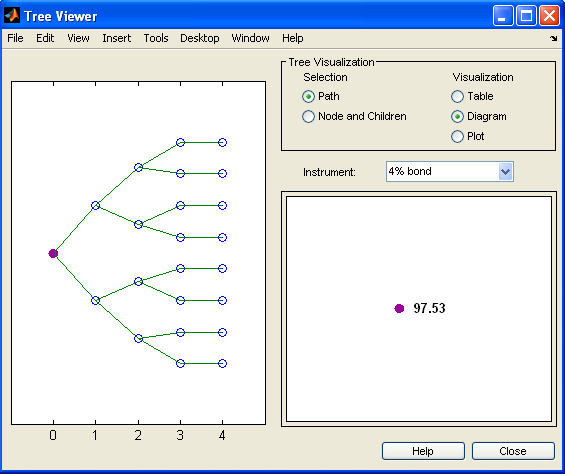This screenshot has width=565, height=474.
Task: Select the upper tree node at time 1
Action: [95, 205]
